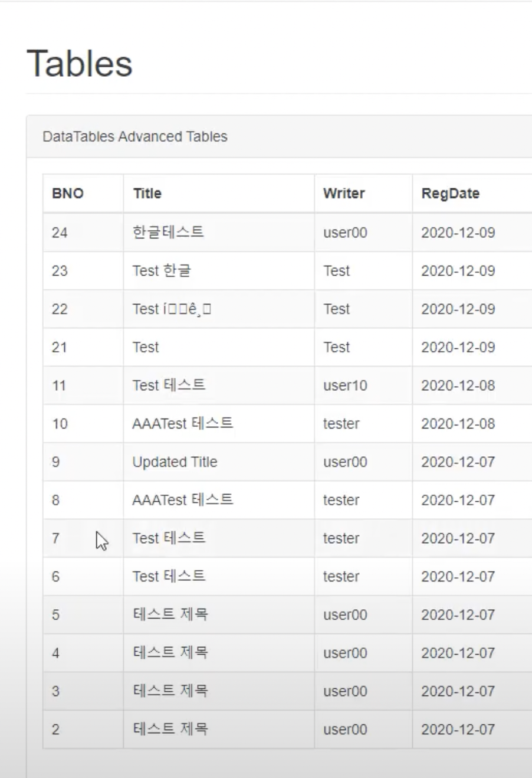This screenshot has width=532, height=778.
Task: Click date 2020-12-08 in row 10
Action: tap(458, 424)
